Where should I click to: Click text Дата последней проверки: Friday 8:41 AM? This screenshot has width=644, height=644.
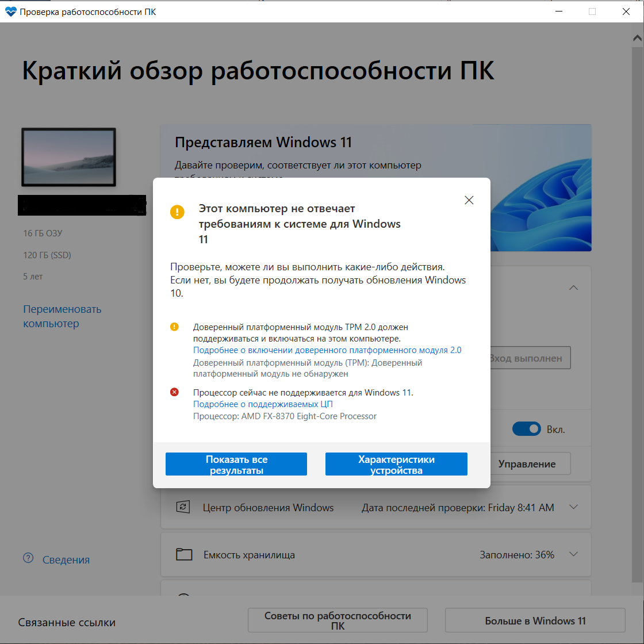click(458, 508)
